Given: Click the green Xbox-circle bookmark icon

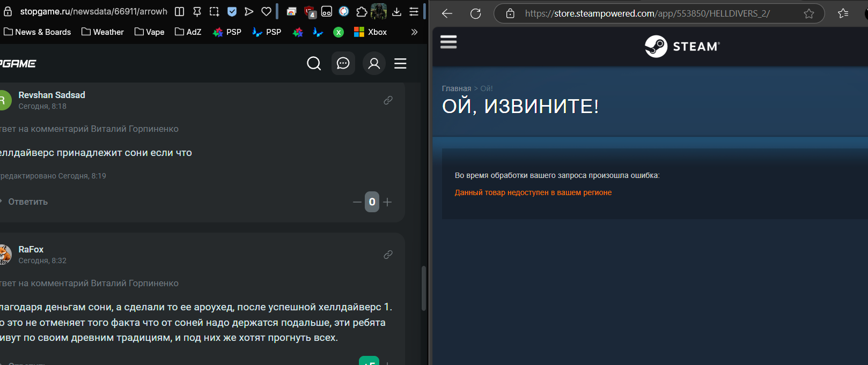Looking at the screenshot, I should point(339,32).
